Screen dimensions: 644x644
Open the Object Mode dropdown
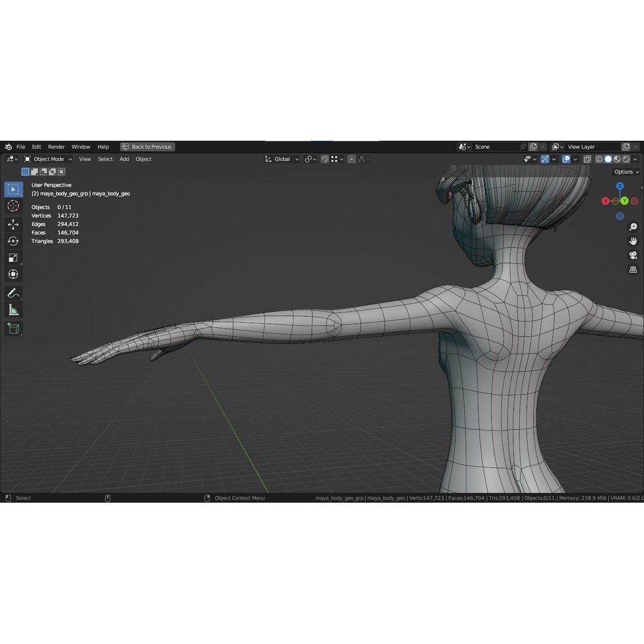tap(48, 159)
